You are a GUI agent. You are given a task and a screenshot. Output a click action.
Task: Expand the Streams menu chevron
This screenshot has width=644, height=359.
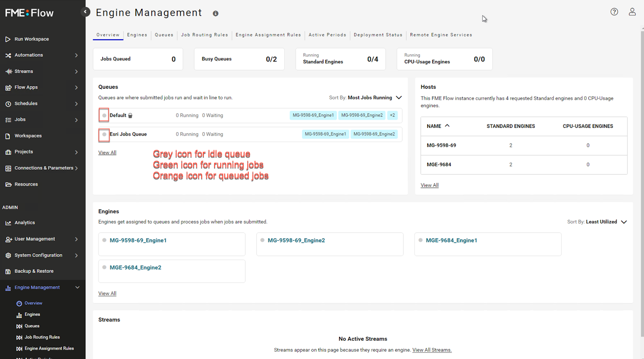[x=76, y=72]
